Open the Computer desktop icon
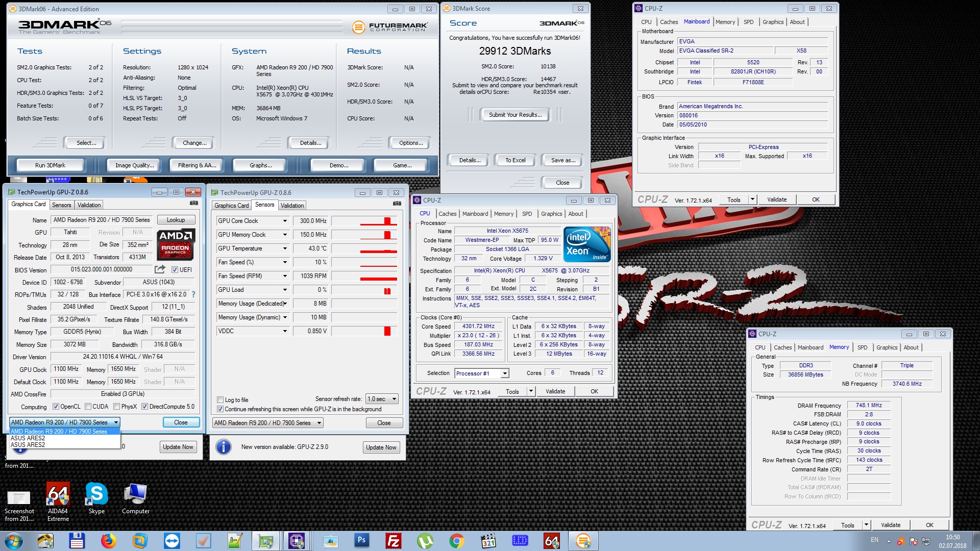Image resolution: width=980 pixels, height=551 pixels. (x=136, y=498)
